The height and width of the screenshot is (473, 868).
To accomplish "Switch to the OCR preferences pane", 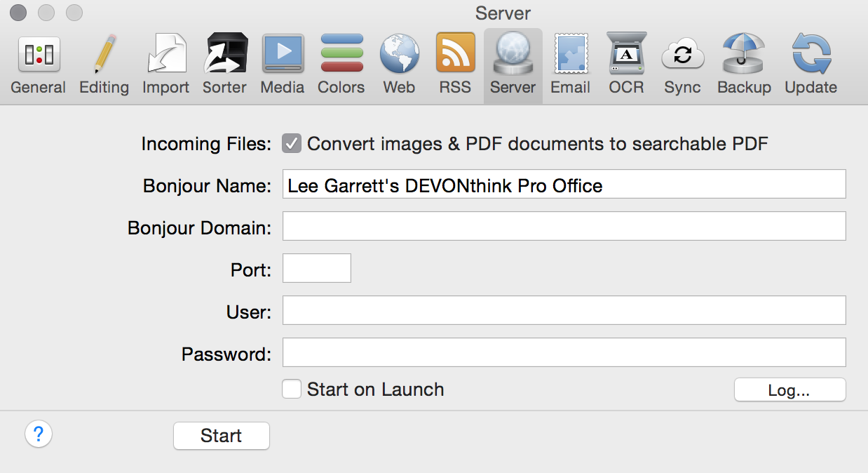I will tap(626, 65).
